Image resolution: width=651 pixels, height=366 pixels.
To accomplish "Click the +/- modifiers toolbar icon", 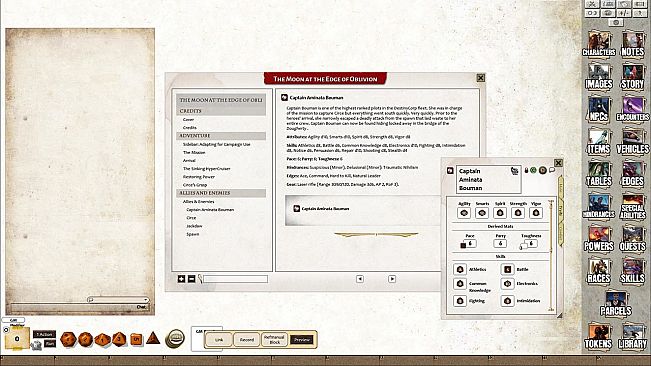I will point(624,13).
